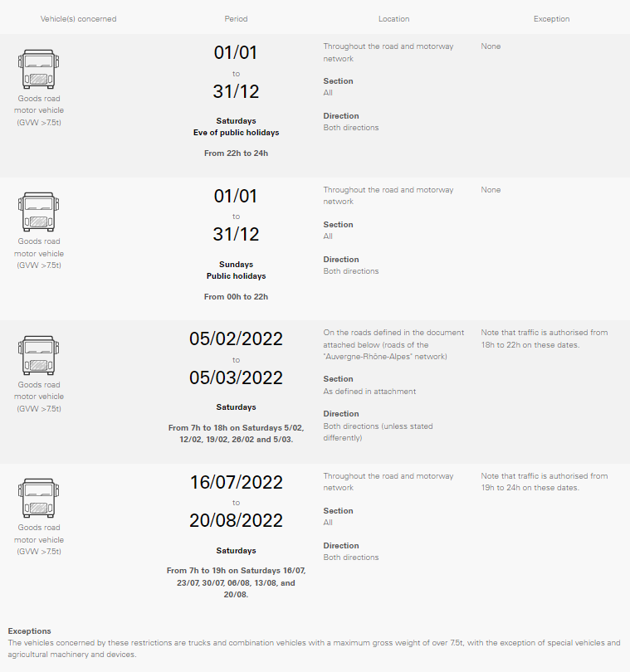Click the 'Exception' column header
The image size is (630, 672).
[551, 19]
